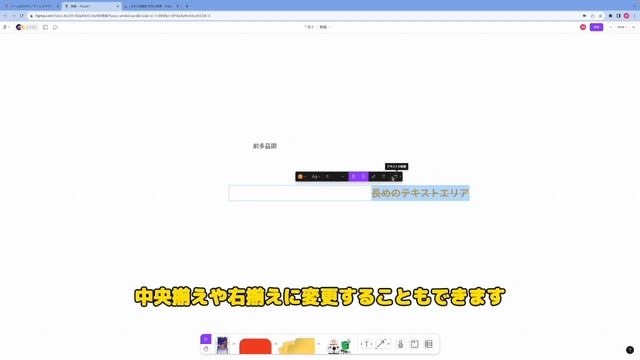
Task: Switch to the first browser tab
Action: (x=31, y=6)
